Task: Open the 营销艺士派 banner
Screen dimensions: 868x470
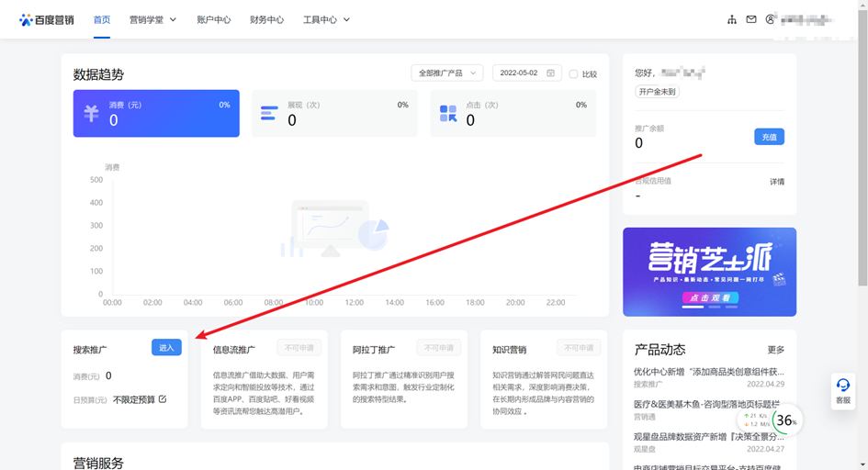Action: point(710,272)
